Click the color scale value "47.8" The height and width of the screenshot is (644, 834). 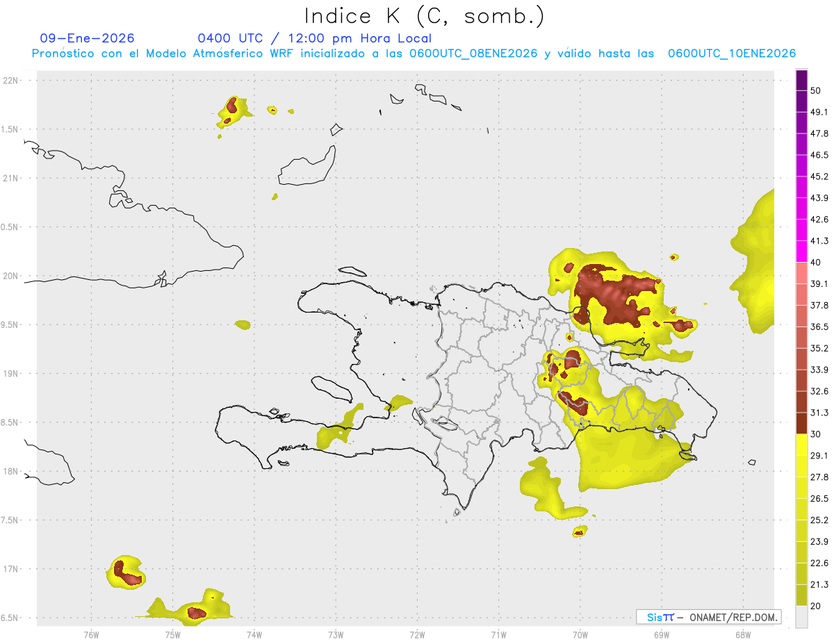coord(819,133)
